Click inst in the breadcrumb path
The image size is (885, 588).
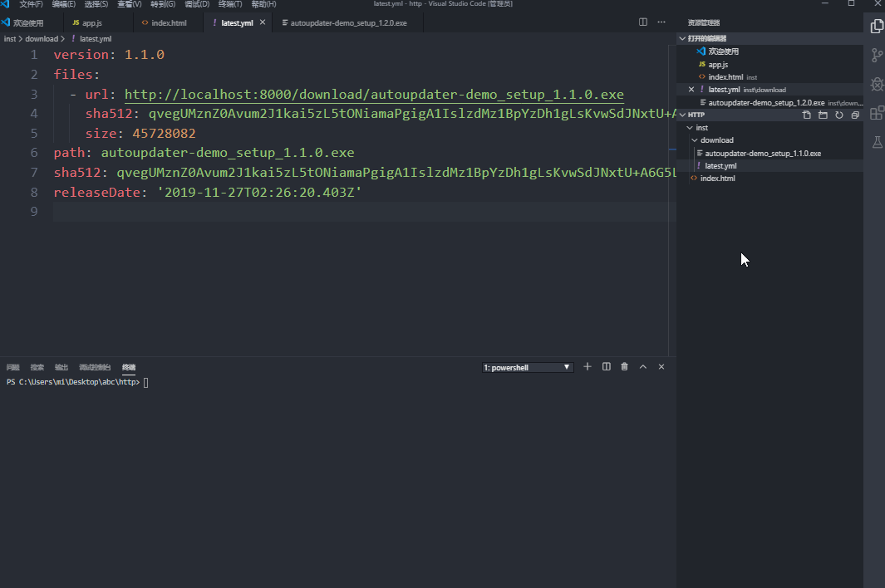10,39
